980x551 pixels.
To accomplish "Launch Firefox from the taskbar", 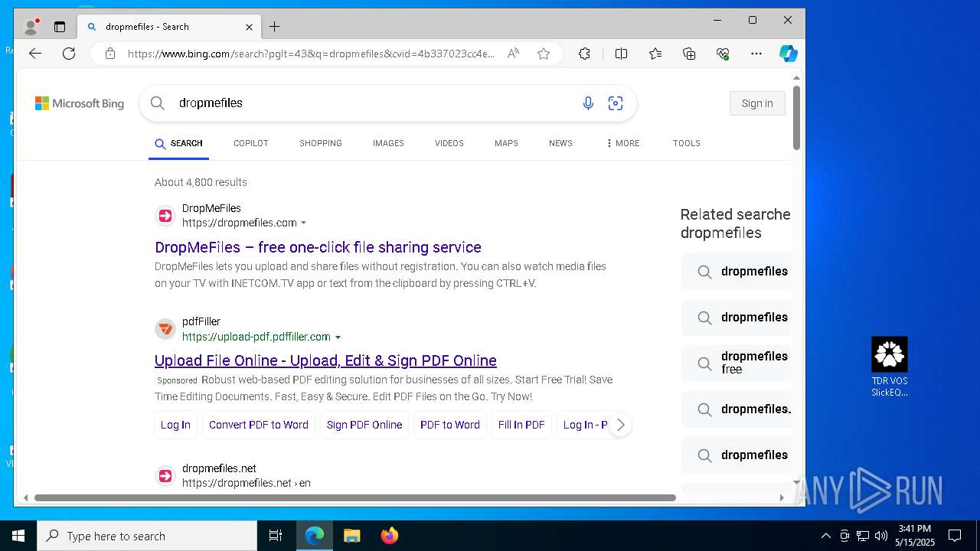I will point(390,536).
